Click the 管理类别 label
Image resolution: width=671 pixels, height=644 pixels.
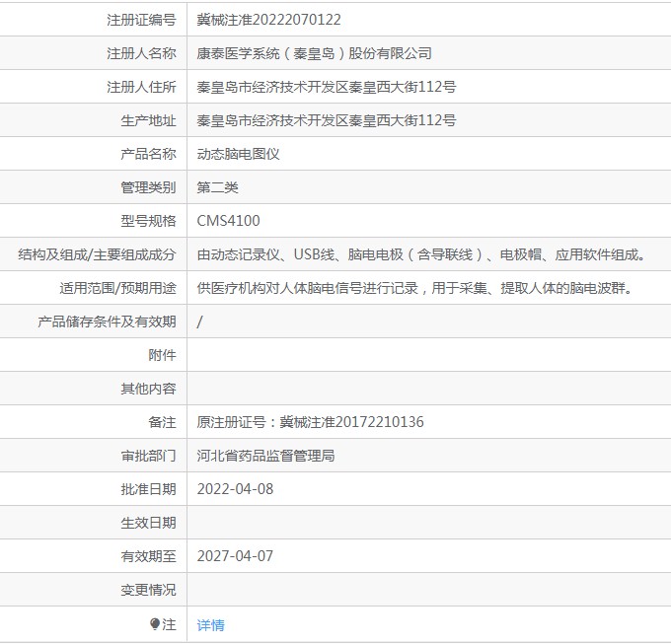148,187
